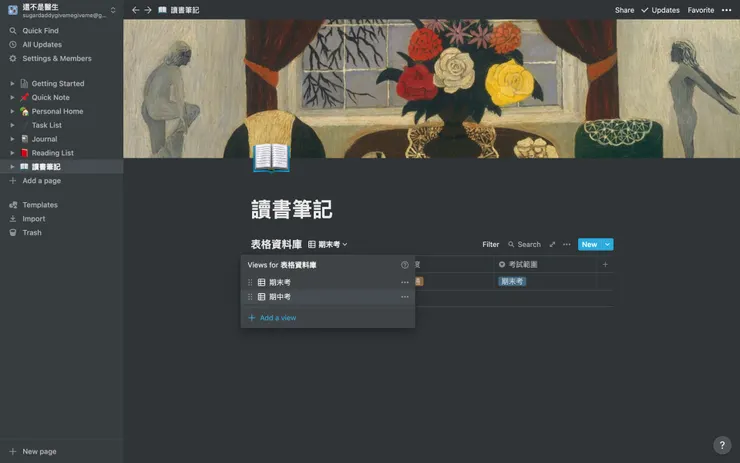Screen dimensions: 740x463
Task: Open the page options three-dot menu
Action: pyautogui.click(x=726, y=10)
